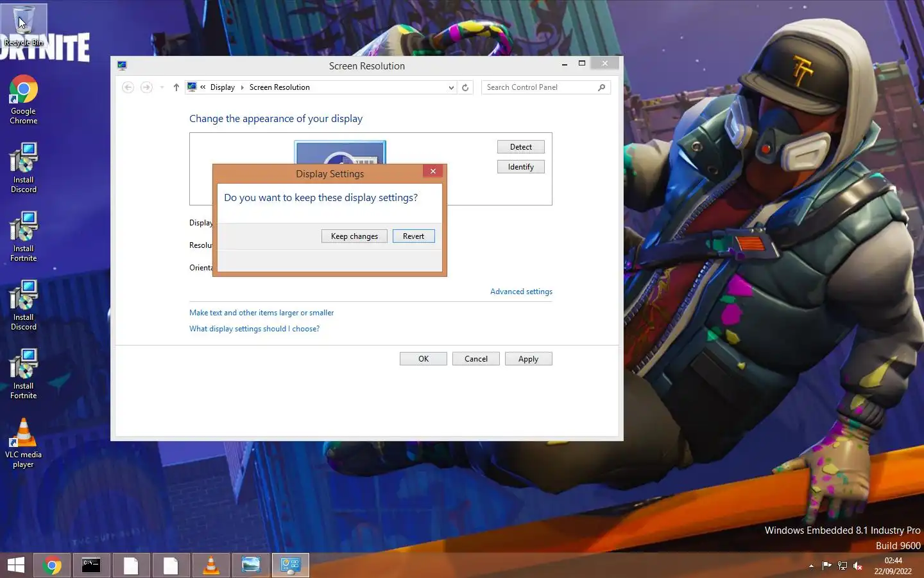The height and width of the screenshot is (578, 924).
Task: Click text Do you want to keep these display settings?
Action: 321,198
